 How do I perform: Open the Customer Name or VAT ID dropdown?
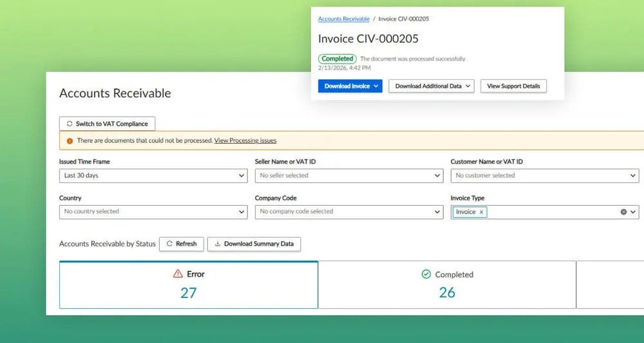tap(545, 175)
